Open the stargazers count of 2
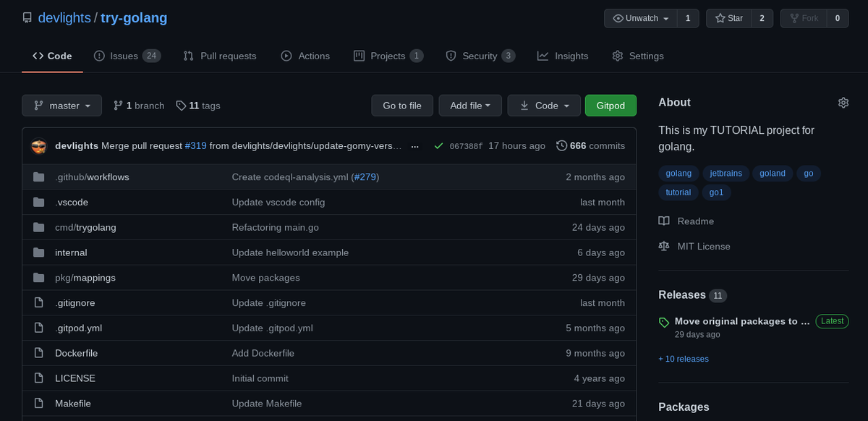Image resolution: width=868 pixels, height=421 pixels. (762, 18)
